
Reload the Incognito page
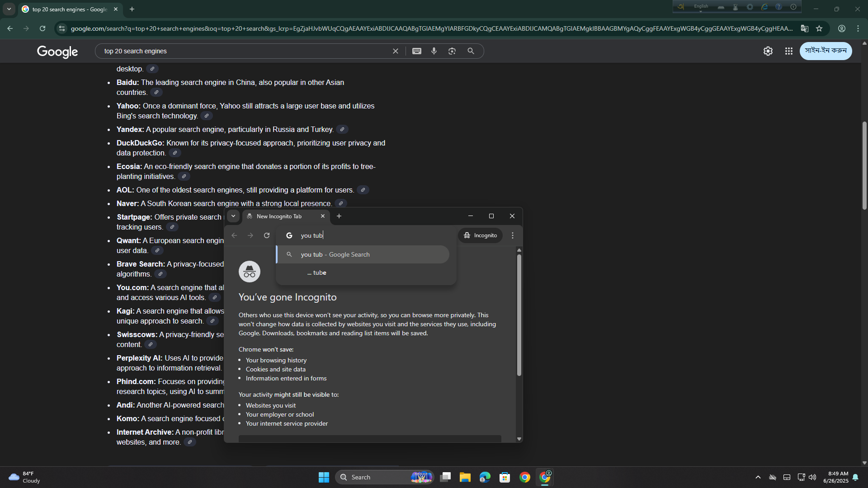[x=267, y=235]
